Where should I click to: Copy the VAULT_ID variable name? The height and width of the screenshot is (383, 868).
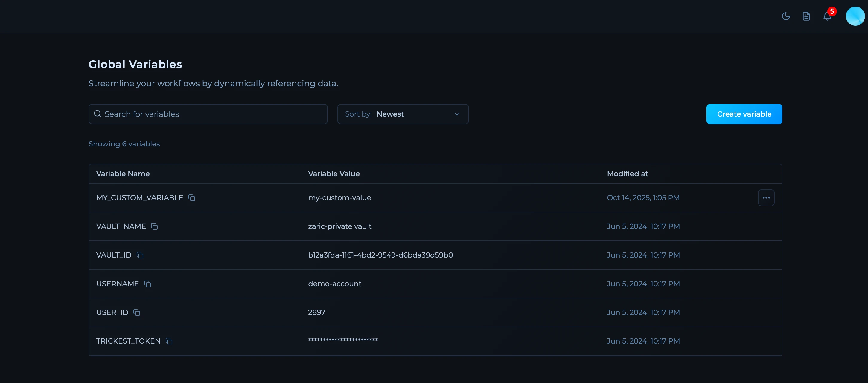(140, 255)
